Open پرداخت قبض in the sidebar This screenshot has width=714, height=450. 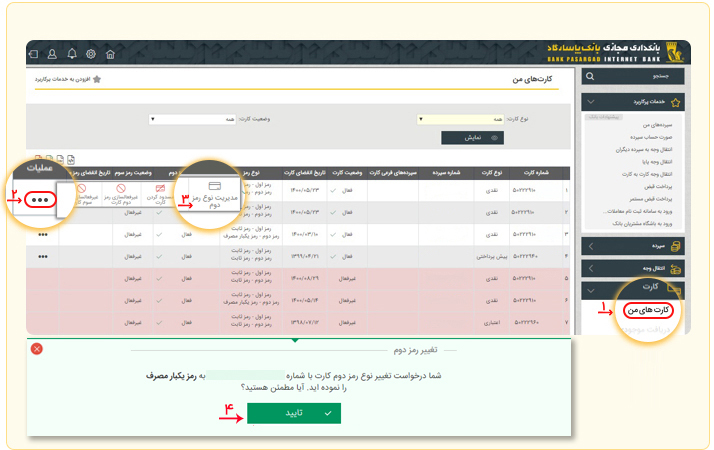[x=658, y=186]
